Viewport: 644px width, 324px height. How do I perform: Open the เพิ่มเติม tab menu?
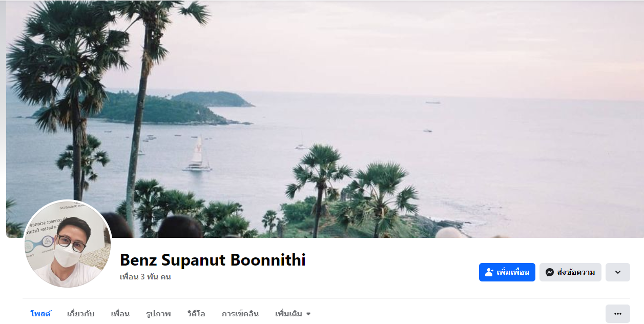293,314
